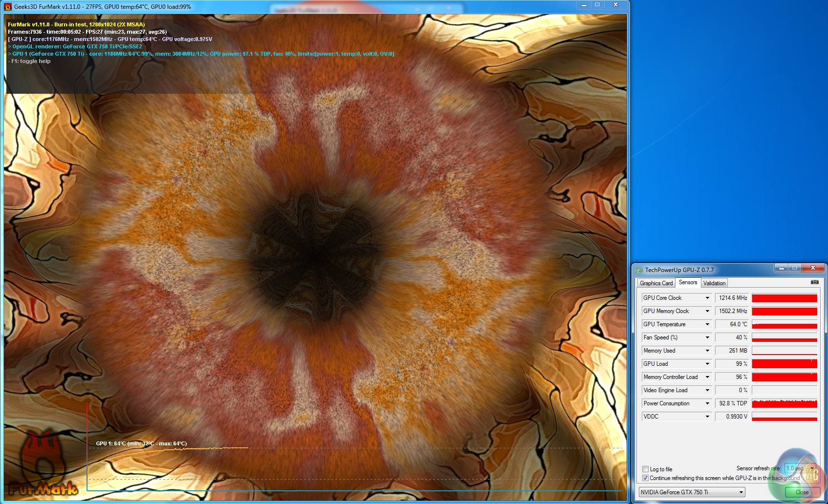This screenshot has height=504, width=828.
Task: Click the GPU Temperature history graph
Action: coord(784,324)
